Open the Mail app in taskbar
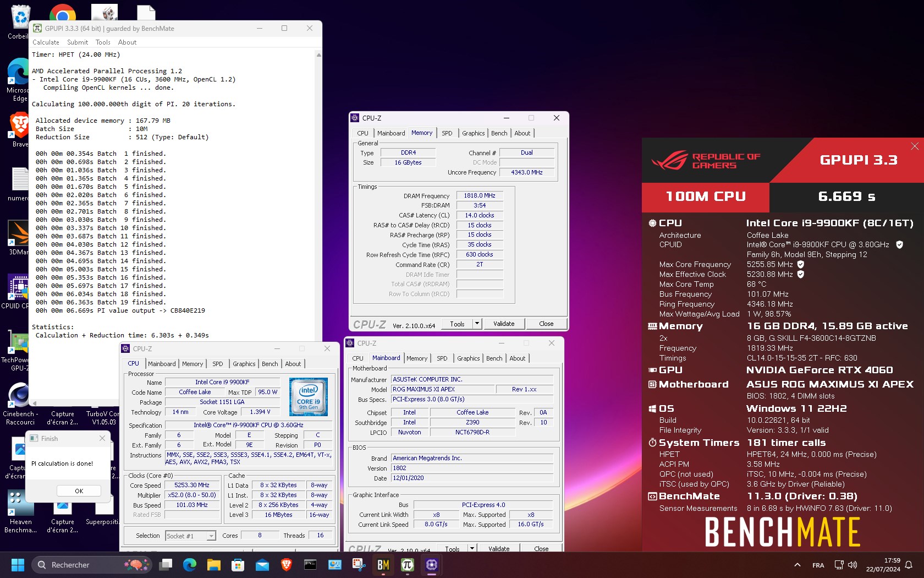This screenshot has height=578, width=924. click(262, 565)
